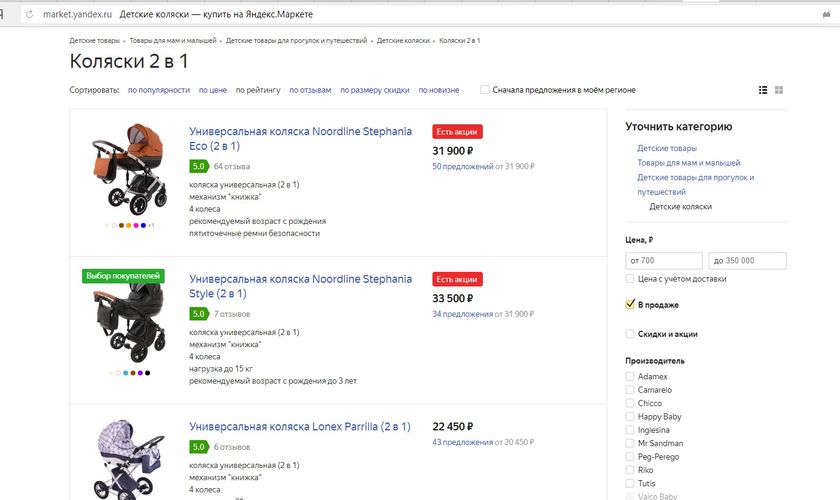Open Noordline Stephania Eco product title
Viewport: 840px width, 500px height.
click(x=301, y=139)
